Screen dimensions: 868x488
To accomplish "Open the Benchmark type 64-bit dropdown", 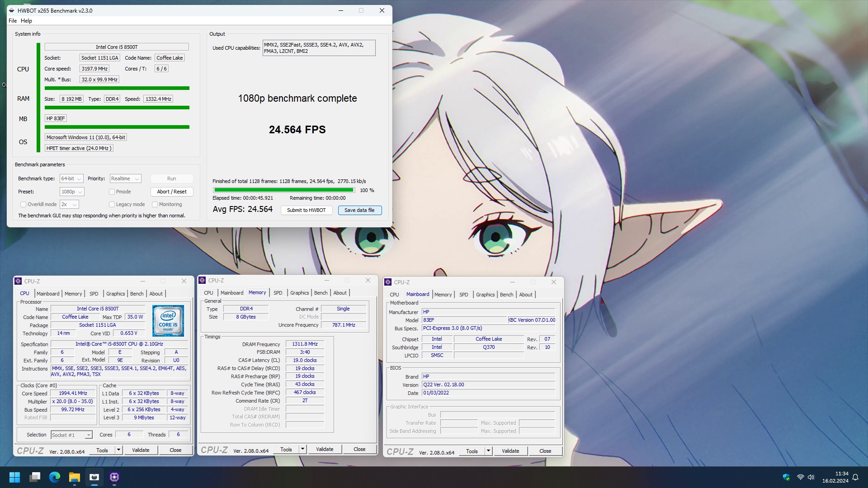I will [x=71, y=179].
